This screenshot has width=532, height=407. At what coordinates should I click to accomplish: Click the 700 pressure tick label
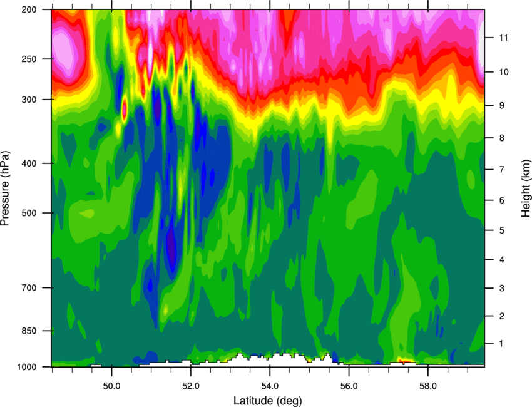tap(29, 288)
